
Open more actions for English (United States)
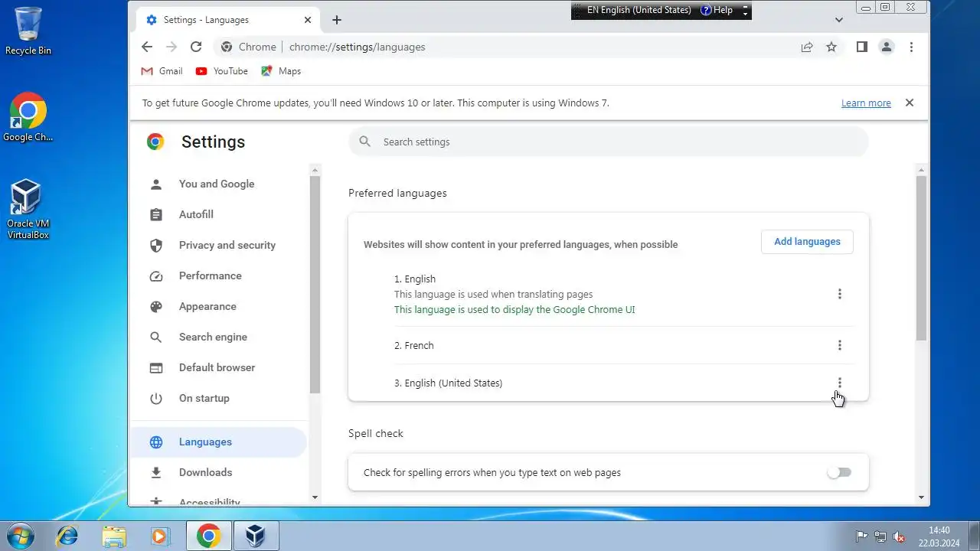point(839,383)
